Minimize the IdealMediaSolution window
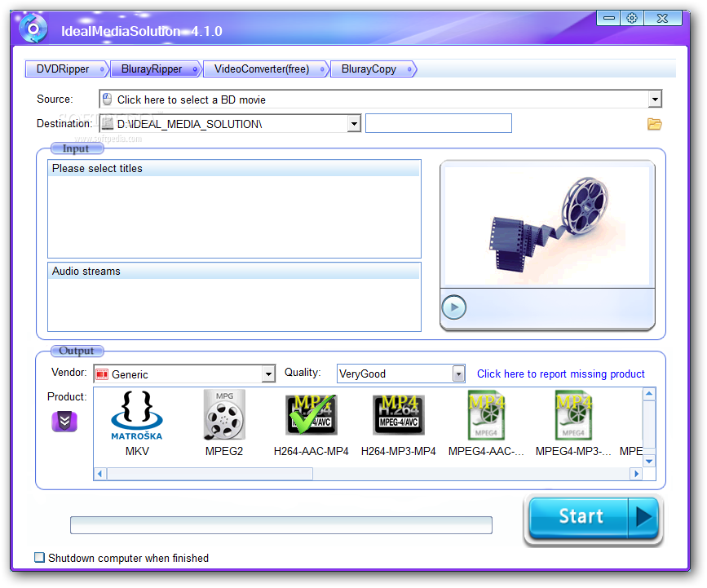This screenshot has width=707, height=588. (x=608, y=18)
